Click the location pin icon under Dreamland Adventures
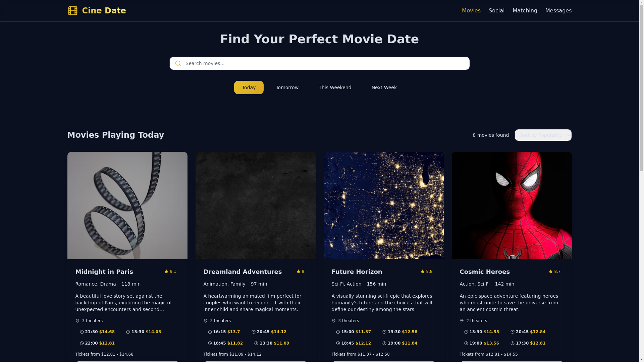Viewport: 644px width, 362px height. pyautogui.click(x=206, y=321)
